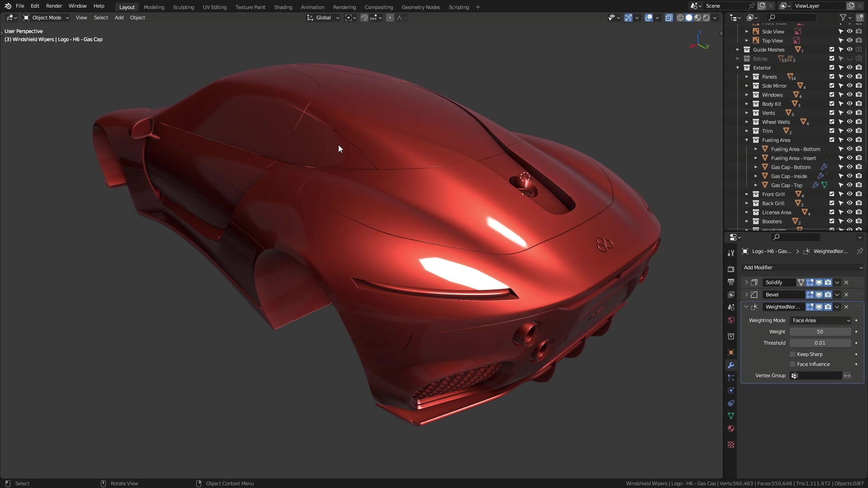
Task: Open the viewport Add menu
Action: (x=119, y=18)
